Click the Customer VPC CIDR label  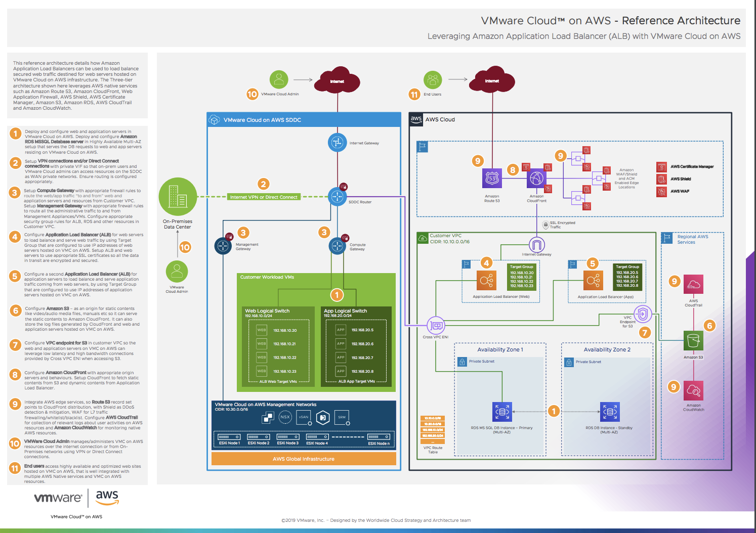pos(450,242)
